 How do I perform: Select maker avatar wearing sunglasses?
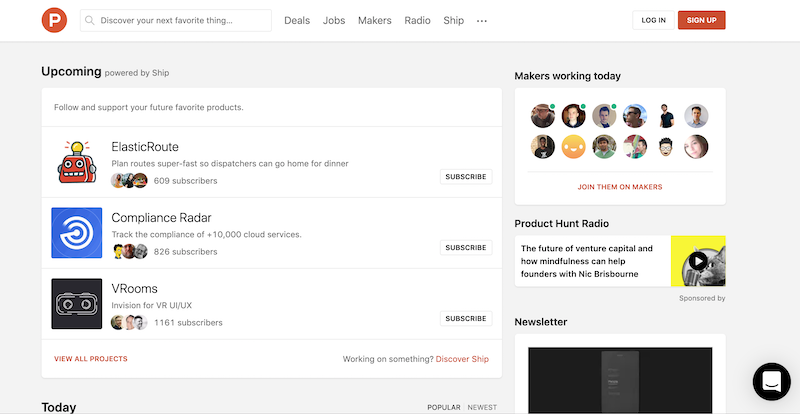coord(635,116)
